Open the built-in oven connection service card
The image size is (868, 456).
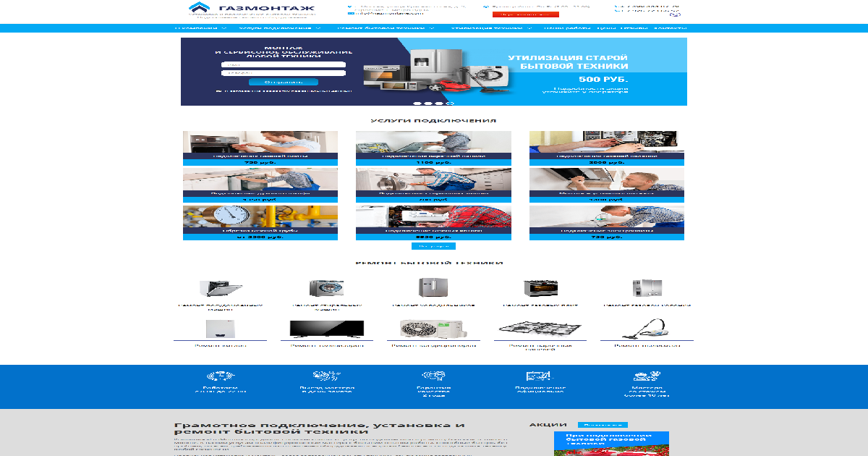pos(260,185)
